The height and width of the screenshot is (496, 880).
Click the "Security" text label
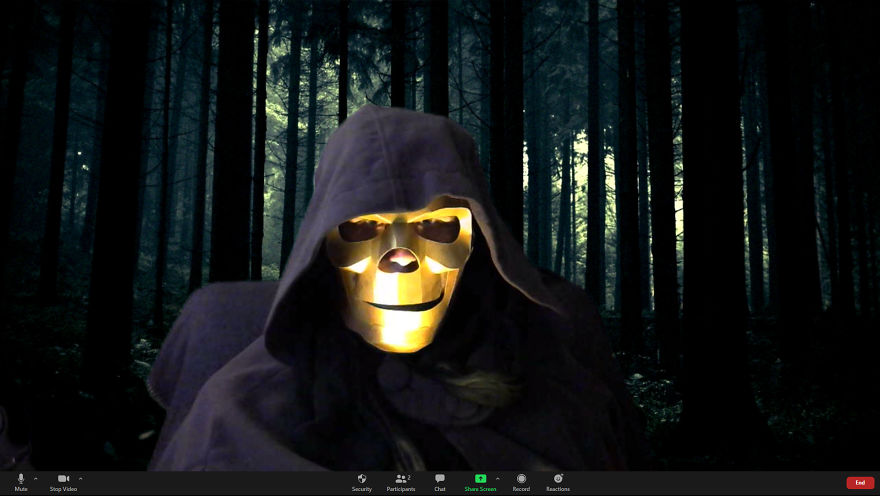[x=362, y=489]
